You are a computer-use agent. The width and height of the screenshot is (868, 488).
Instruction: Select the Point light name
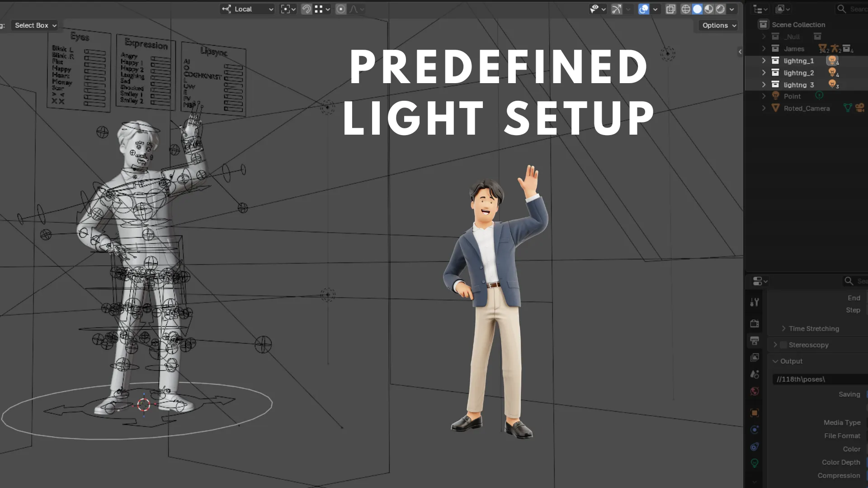[x=792, y=96]
